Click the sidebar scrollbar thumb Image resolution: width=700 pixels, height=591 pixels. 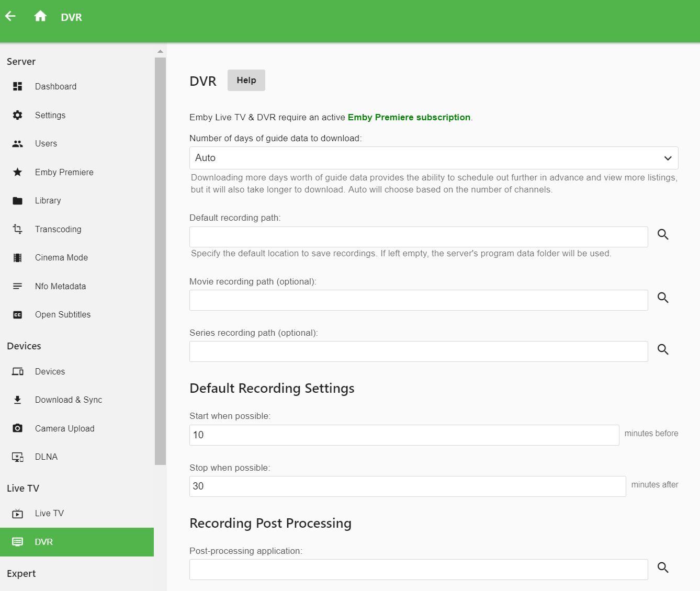pos(160,261)
